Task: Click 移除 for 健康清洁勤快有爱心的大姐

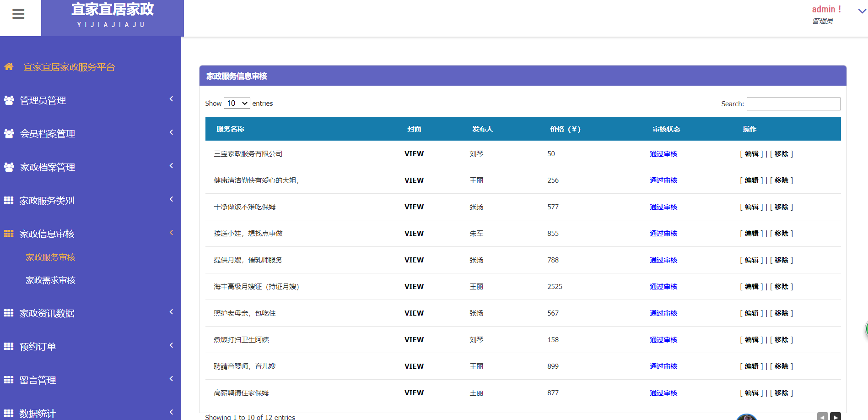Action: click(782, 180)
